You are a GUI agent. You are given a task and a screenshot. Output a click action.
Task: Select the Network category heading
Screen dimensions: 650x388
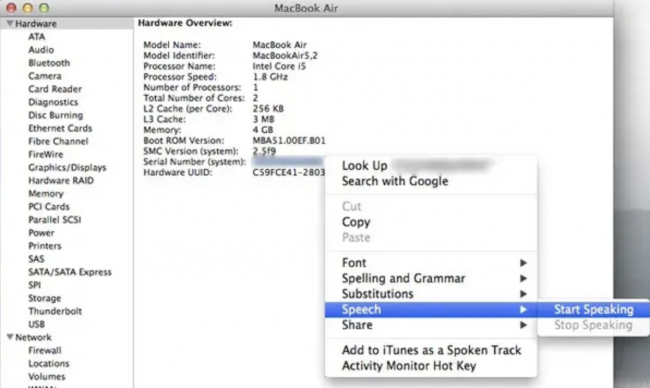pyautogui.click(x=33, y=337)
